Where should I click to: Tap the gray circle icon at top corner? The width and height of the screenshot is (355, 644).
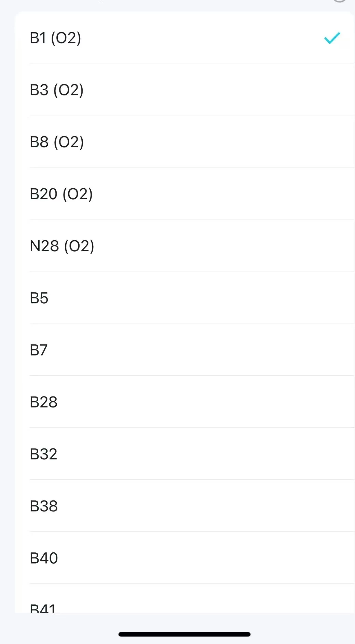339,1
